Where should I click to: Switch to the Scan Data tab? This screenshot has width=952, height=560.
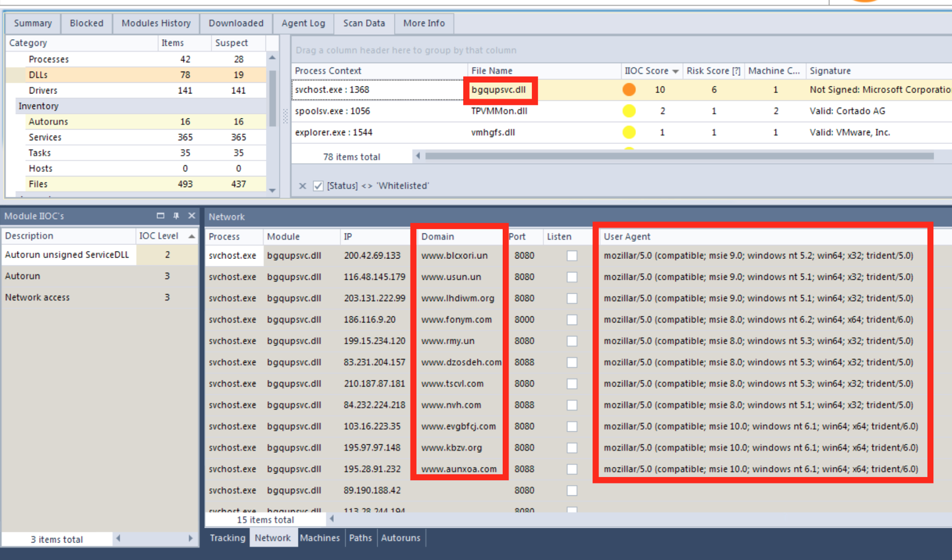click(x=364, y=23)
